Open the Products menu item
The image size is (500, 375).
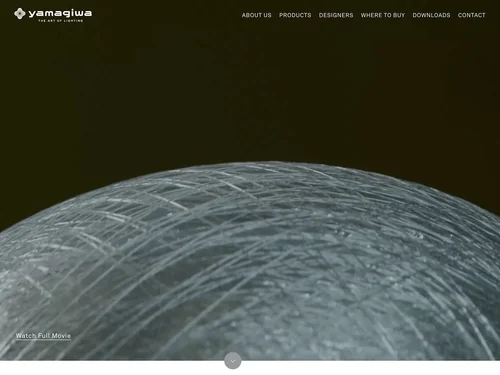tap(295, 15)
